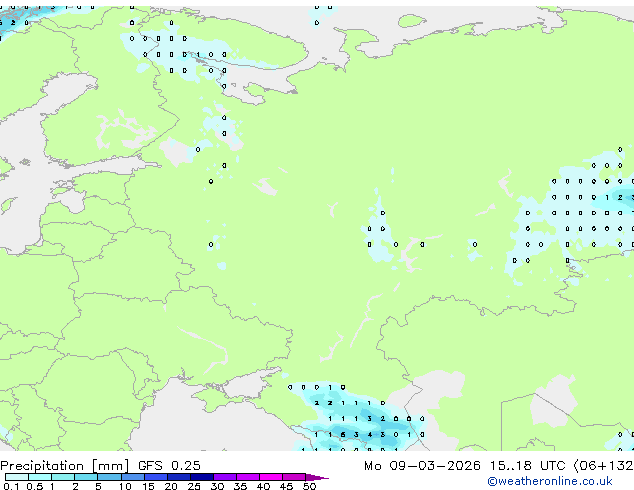634x490 pixels.
Task: Click the '25' legend scale value
Action: click(194, 486)
